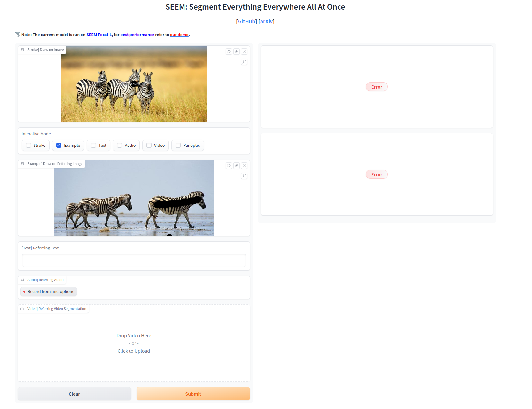Undo drawing on the referring image
This screenshot has width=532, height=409.
pos(229,166)
